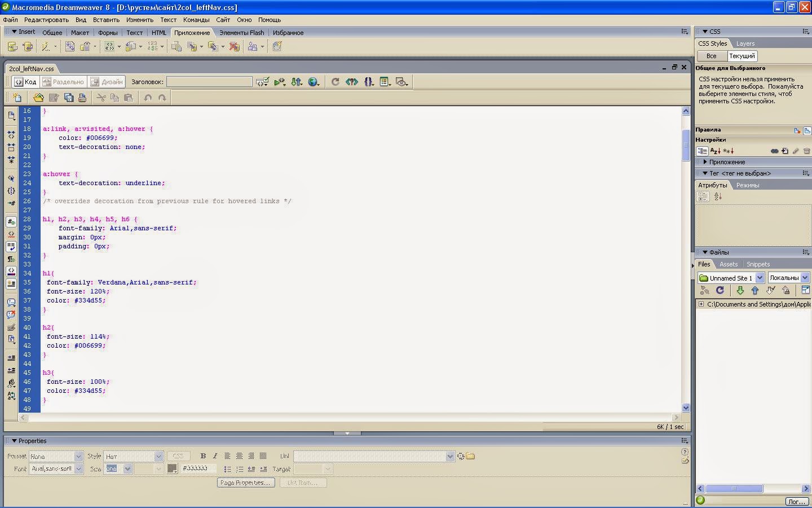The height and width of the screenshot is (508, 812).
Task: Click the Validate Markup icon
Action: [280, 82]
